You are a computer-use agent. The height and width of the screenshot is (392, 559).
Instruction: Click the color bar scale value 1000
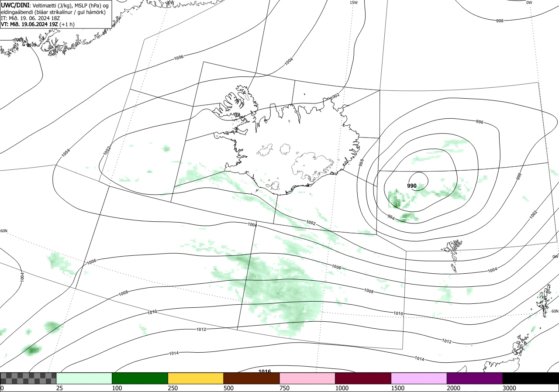tap(342, 388)
